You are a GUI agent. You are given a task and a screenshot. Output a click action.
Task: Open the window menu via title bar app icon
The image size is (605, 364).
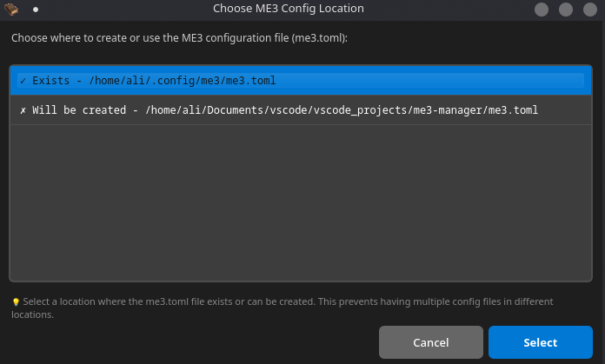[13, 9]
